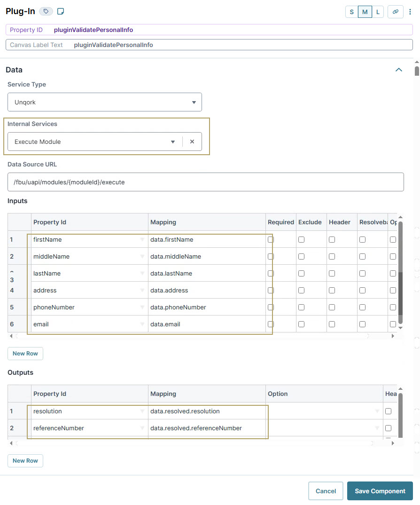Open the Option dropdown for referenceNumber output
Viewport: 420px width, 505px height.
coord(377,428)
